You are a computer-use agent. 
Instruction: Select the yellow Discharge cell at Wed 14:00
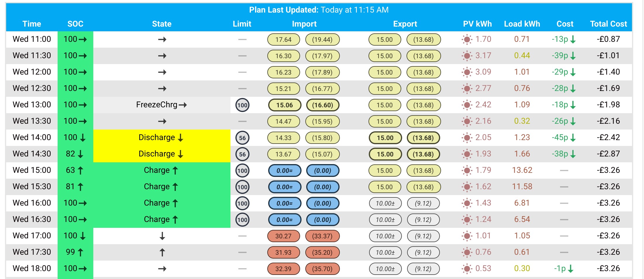point(162,138)
